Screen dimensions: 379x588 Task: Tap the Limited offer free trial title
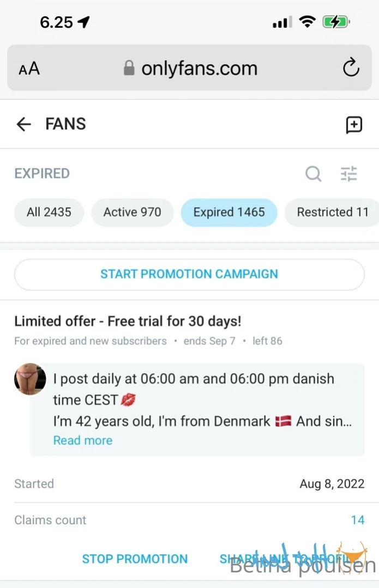click(x=128, y=321)
